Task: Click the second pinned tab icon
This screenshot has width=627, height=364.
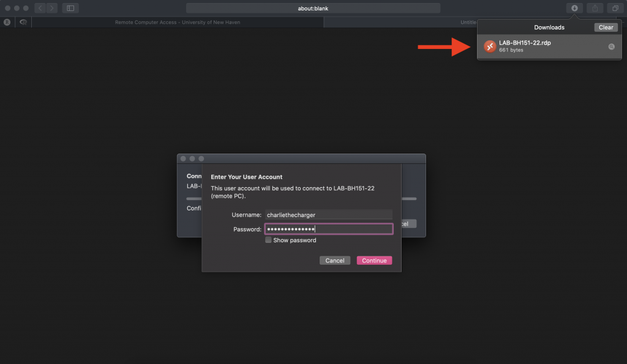Action: click(x=23, y=22)
